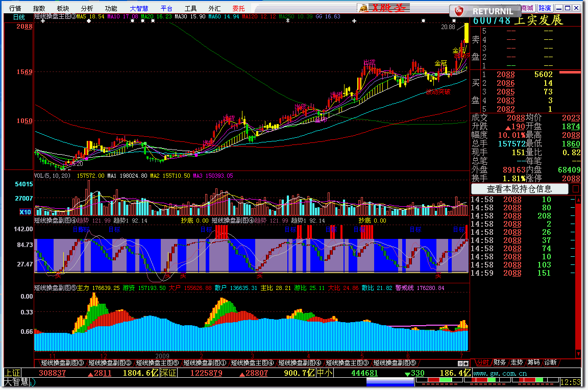Click the bull logo icon next to X股圣
Screen dimensions: 588x390
pos(362,8)
